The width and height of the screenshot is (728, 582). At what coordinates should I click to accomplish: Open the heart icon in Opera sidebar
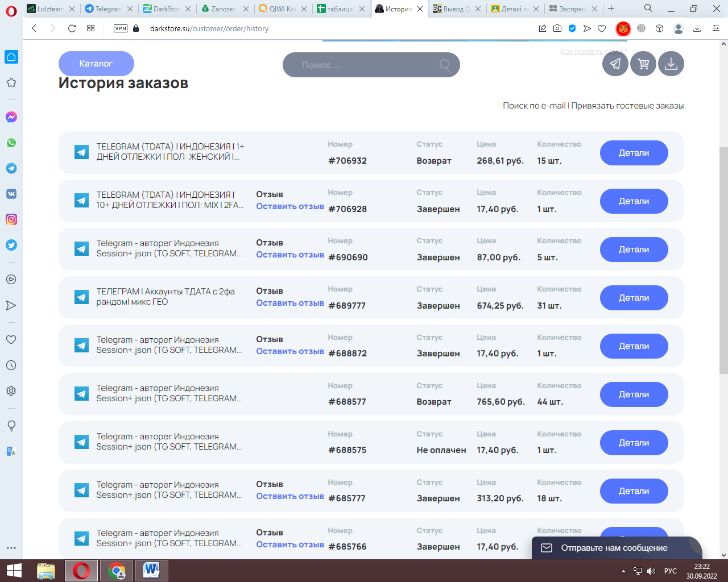[x=11, y=340]
